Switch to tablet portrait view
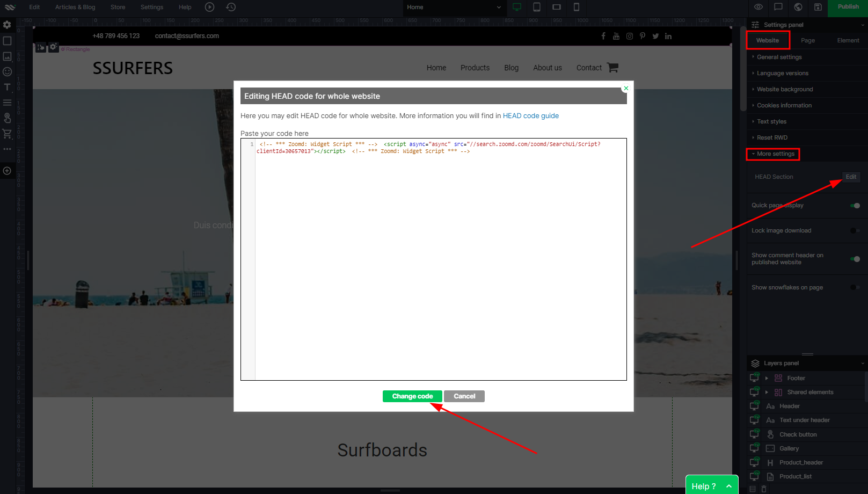Image resolution: width=868 pixels, height=494 pixels. click(537, 7)
